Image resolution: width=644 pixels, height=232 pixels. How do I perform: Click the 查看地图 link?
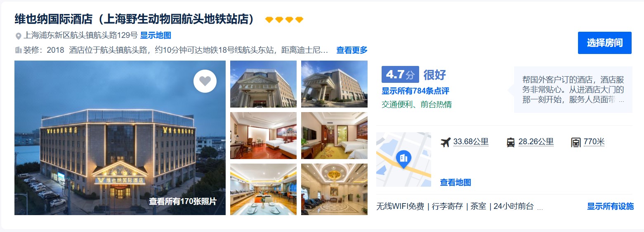click(x=455, y=183)
